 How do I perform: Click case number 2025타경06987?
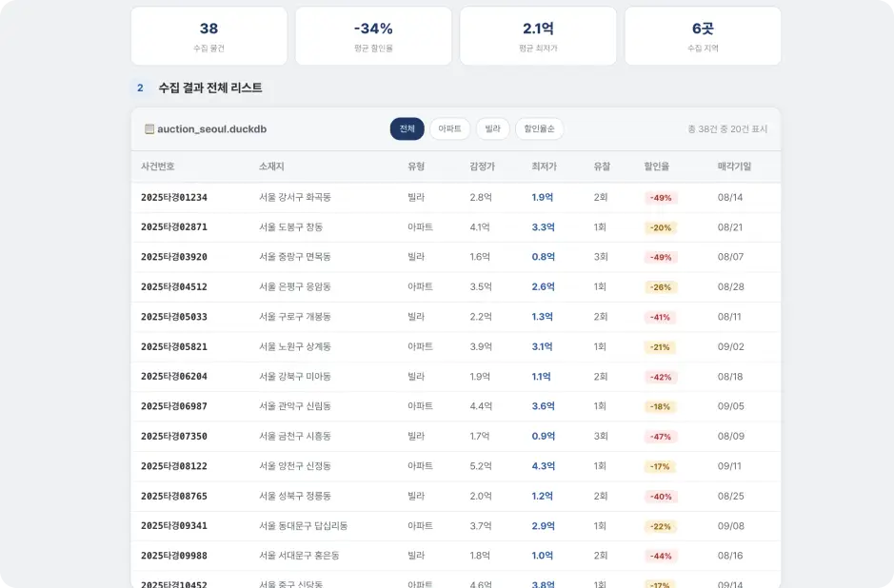(x=174, y=406)
